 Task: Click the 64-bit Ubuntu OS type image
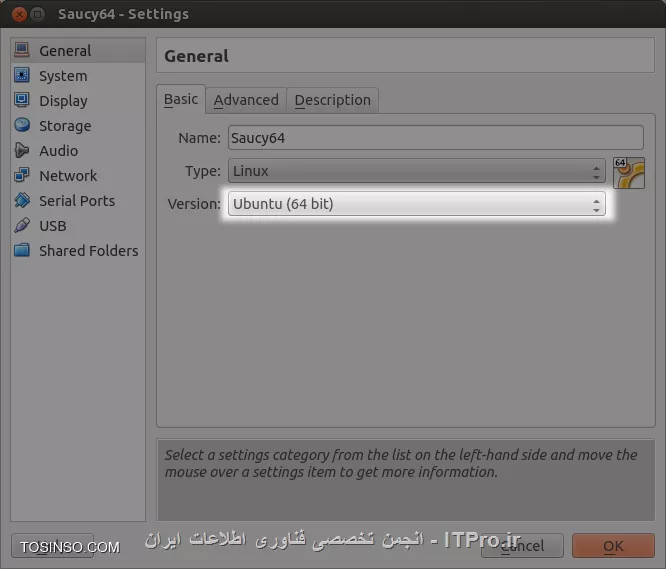(629, 172)
